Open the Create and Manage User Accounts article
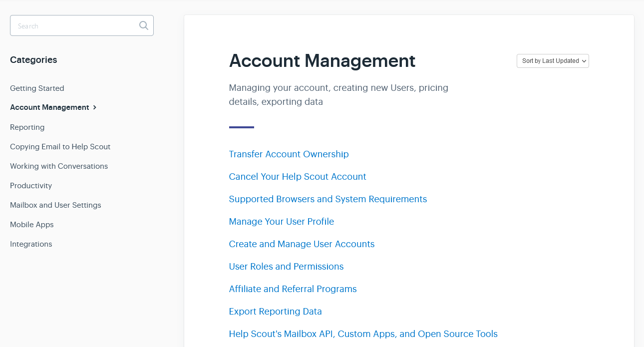This screenshot has height=347, width=644. [302, 244]
